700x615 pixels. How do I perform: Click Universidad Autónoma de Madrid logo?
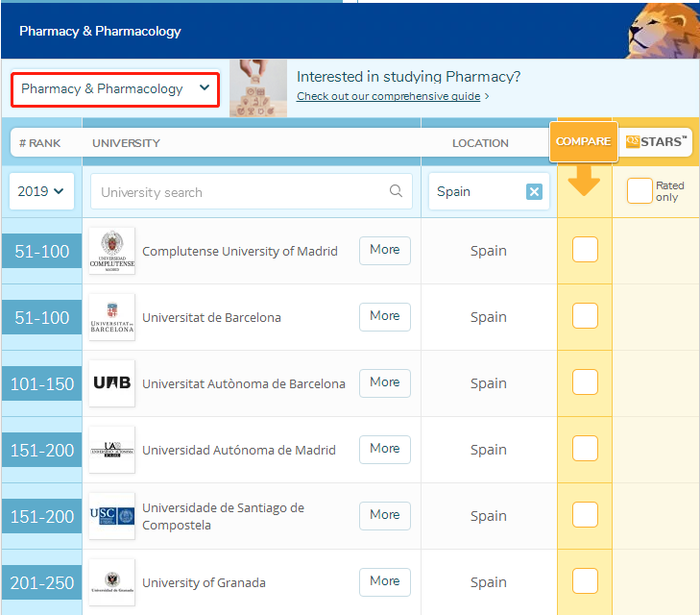click(x=111, y=450)
